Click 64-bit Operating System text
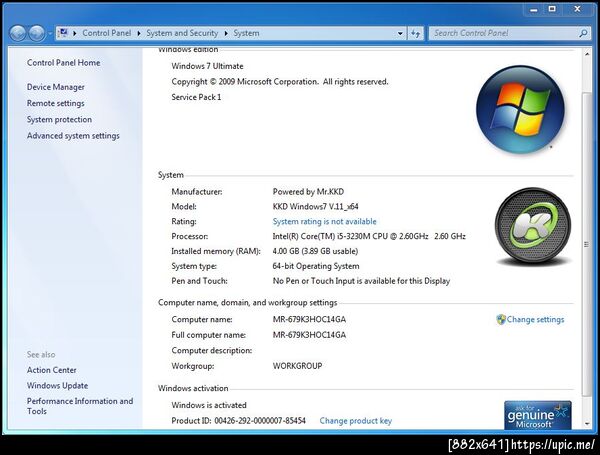600x455 pixels. pyautogui.click(x=316, y=266)
